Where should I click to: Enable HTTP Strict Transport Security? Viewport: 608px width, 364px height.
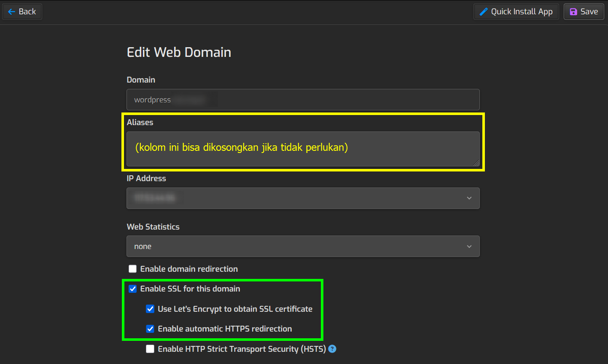click(150, 349)
